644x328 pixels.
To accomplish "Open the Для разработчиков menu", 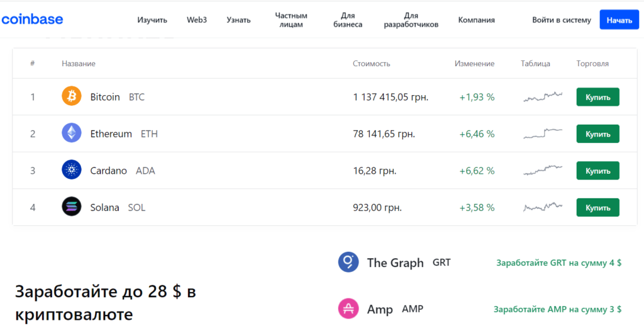I will (411, 20).
